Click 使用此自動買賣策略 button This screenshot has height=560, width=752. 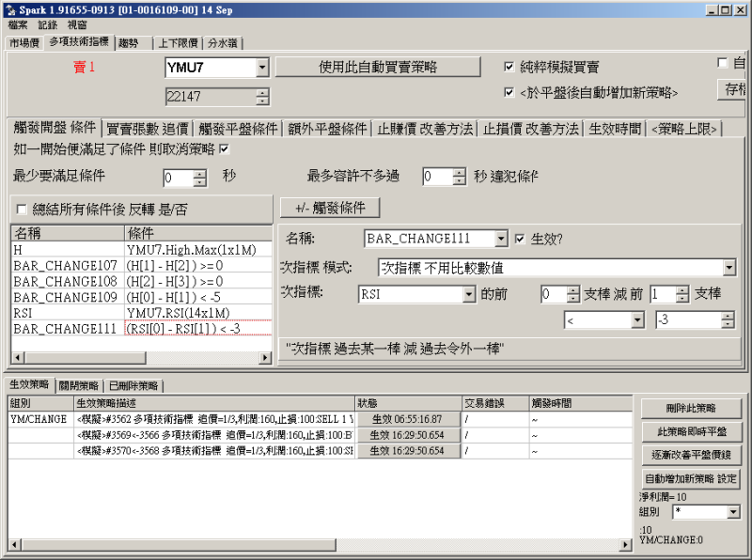tap(379, 68)
